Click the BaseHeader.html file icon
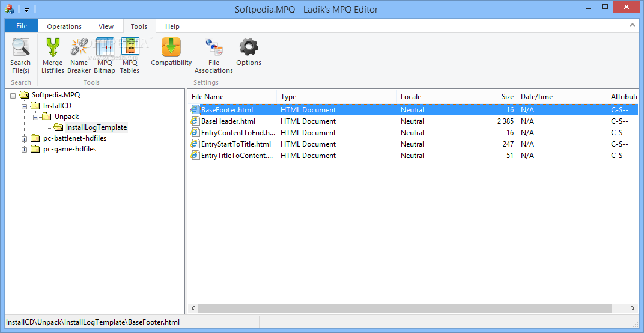This screenshot has height=333, width=644. [195, 121]
